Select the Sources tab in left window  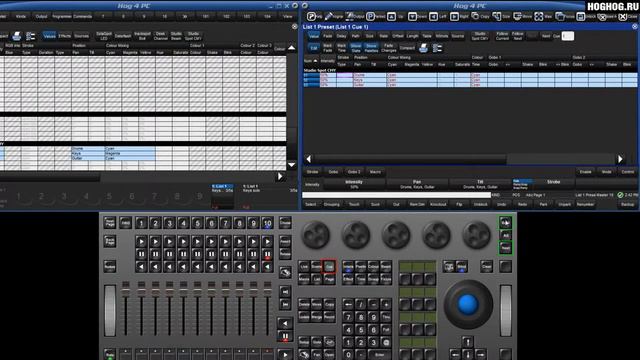click(81, 36)
